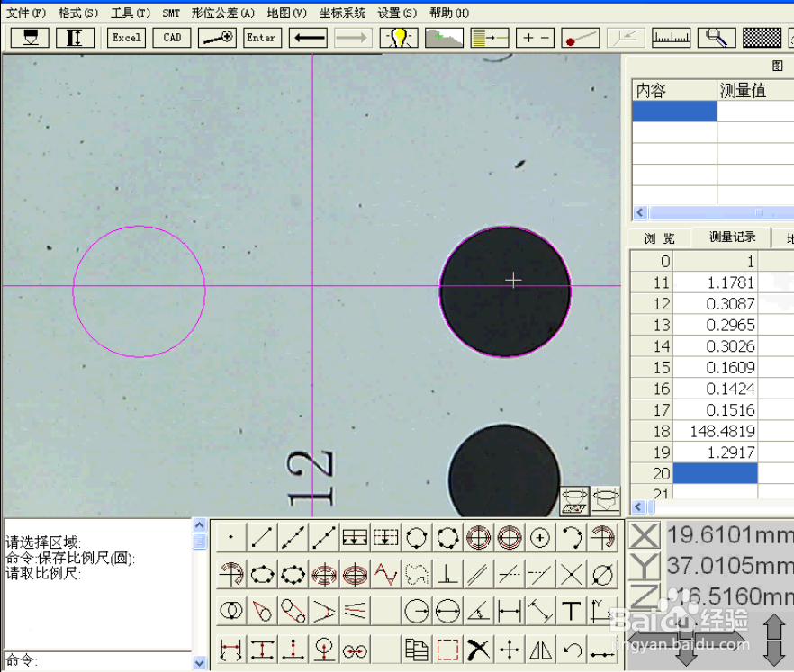Select the perpendicular line tool
Viewport: 794px width, 672px height.
[x=447, y=575]
